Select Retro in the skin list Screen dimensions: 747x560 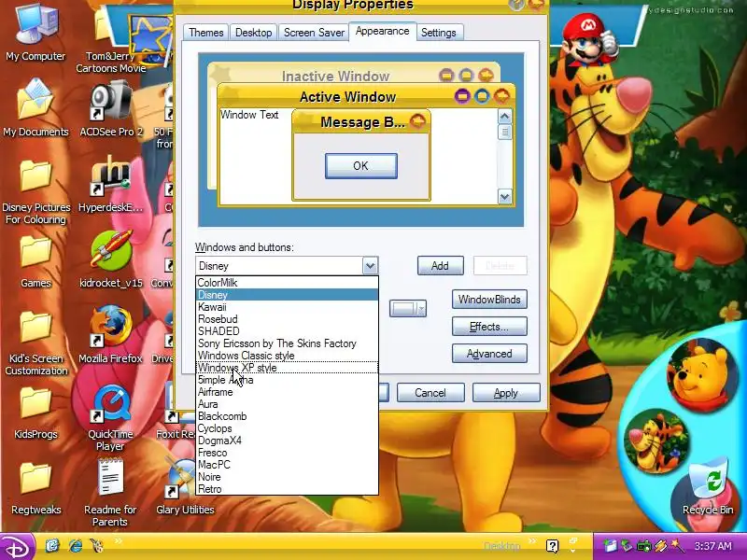tap(287, 489)
